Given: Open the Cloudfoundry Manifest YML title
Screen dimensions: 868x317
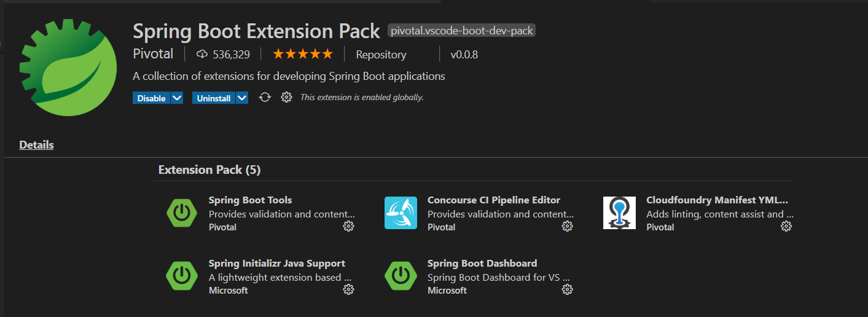Looking at the screenshot, I should (717, 200).
